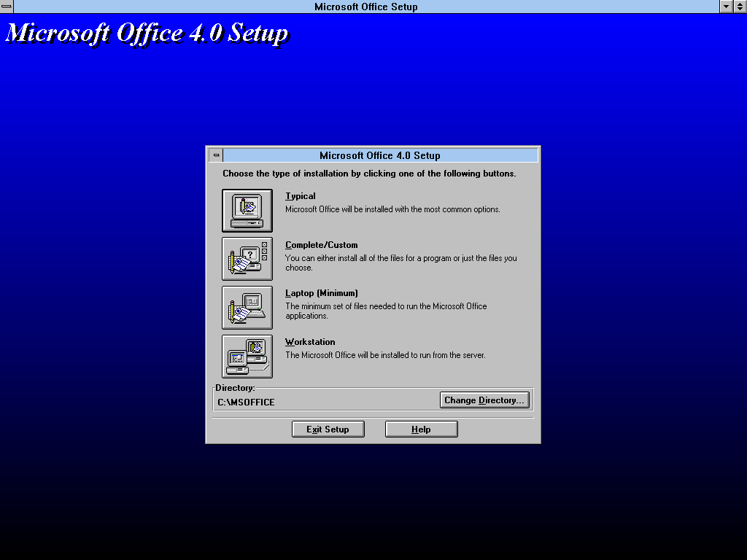Click the C:\MSOFFICE directory path

[x=246, y=402]
